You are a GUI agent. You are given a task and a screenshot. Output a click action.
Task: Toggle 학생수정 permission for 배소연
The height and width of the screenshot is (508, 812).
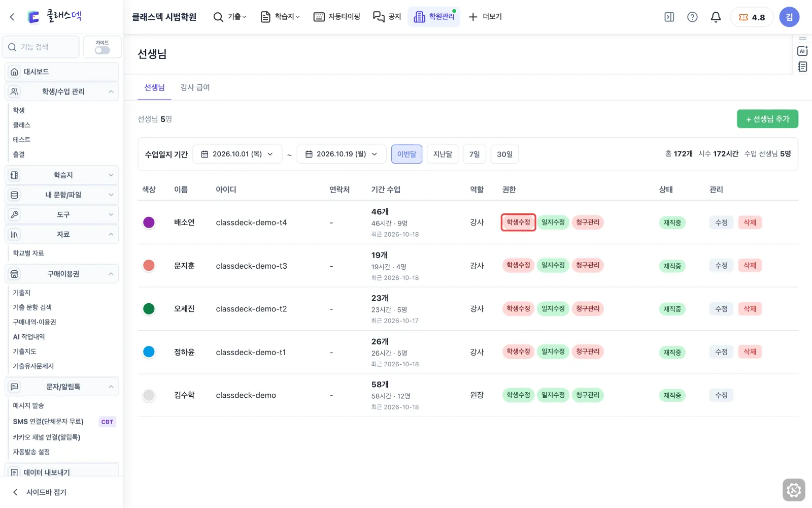pyautogui.click(x=518, y=223)
